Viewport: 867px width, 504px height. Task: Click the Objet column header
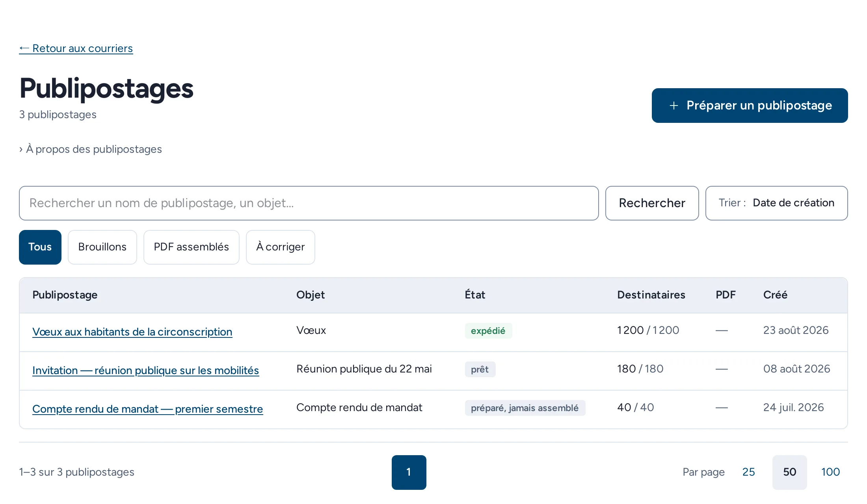[x=311, y=295]
